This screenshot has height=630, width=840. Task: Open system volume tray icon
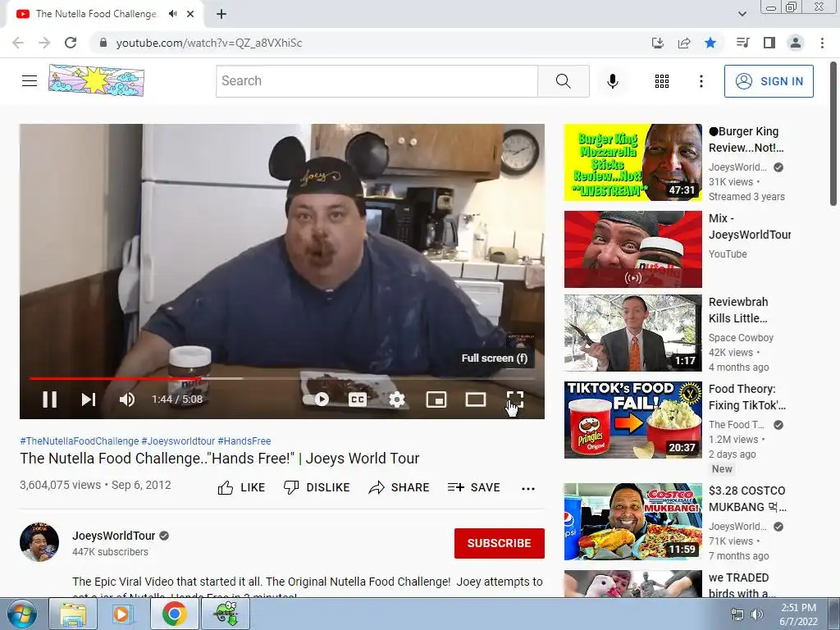pos(757,614)
